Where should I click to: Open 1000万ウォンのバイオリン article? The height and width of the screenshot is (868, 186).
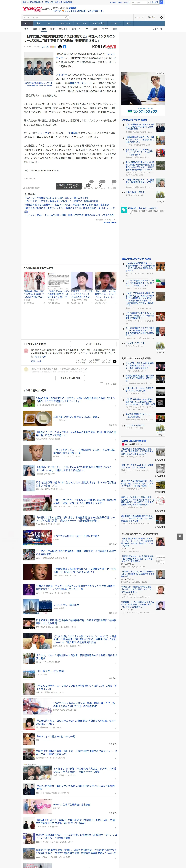[x=84, y=705]
